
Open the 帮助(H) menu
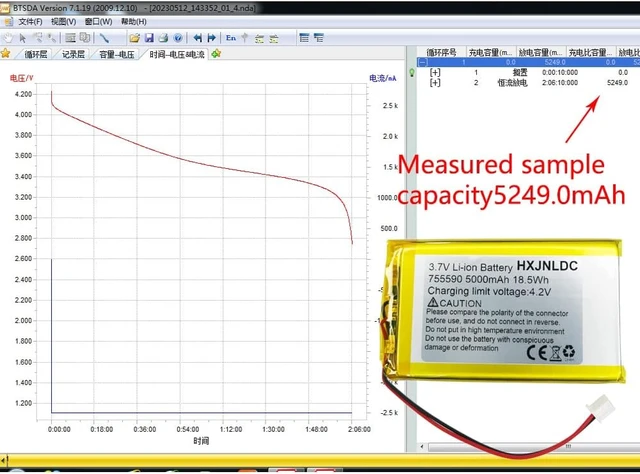point(133,22)
